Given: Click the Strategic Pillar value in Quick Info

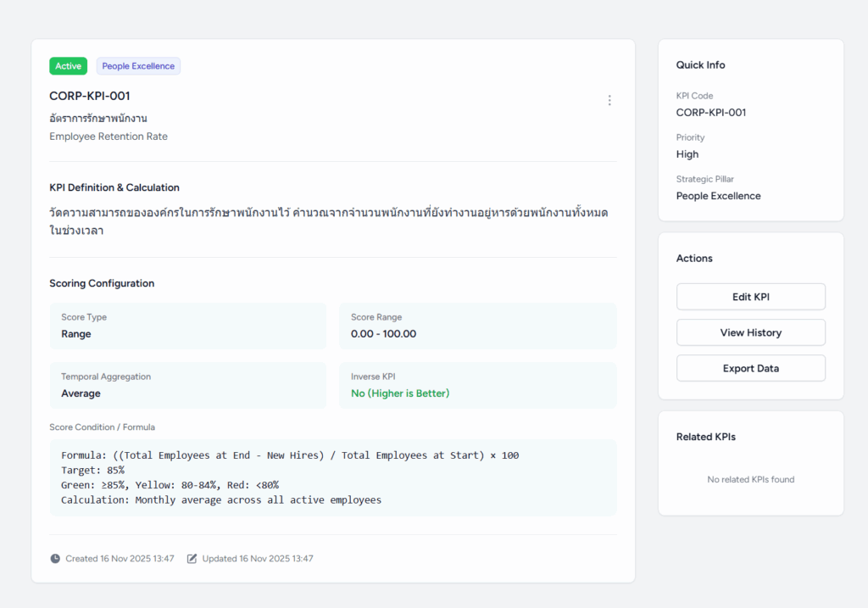Looking at the screenshot, I should [x=718, y=196].
